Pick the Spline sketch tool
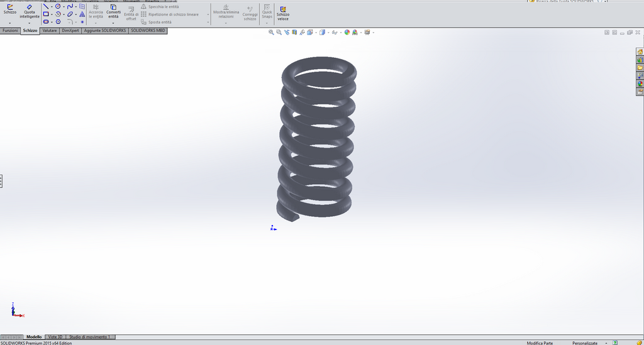 (70, 6)
